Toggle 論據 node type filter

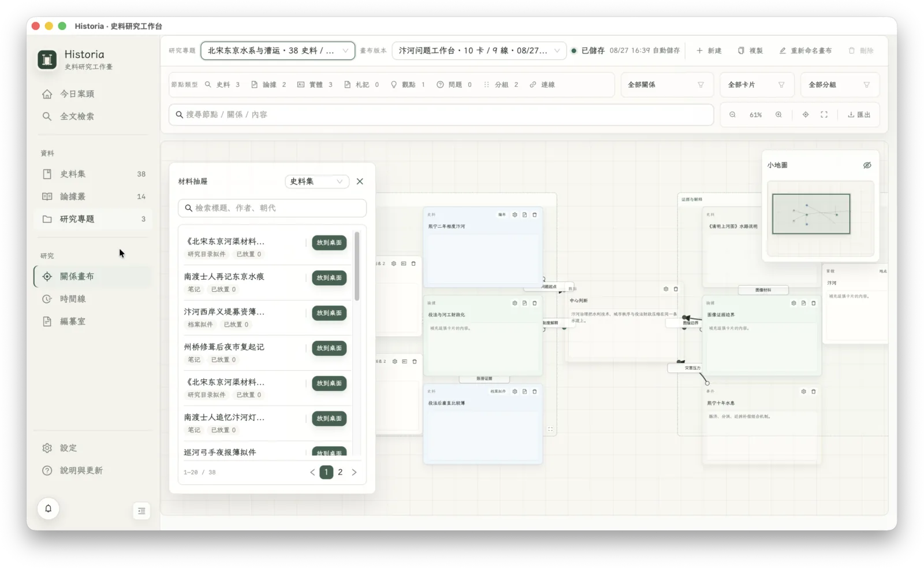tap(269, 84)
